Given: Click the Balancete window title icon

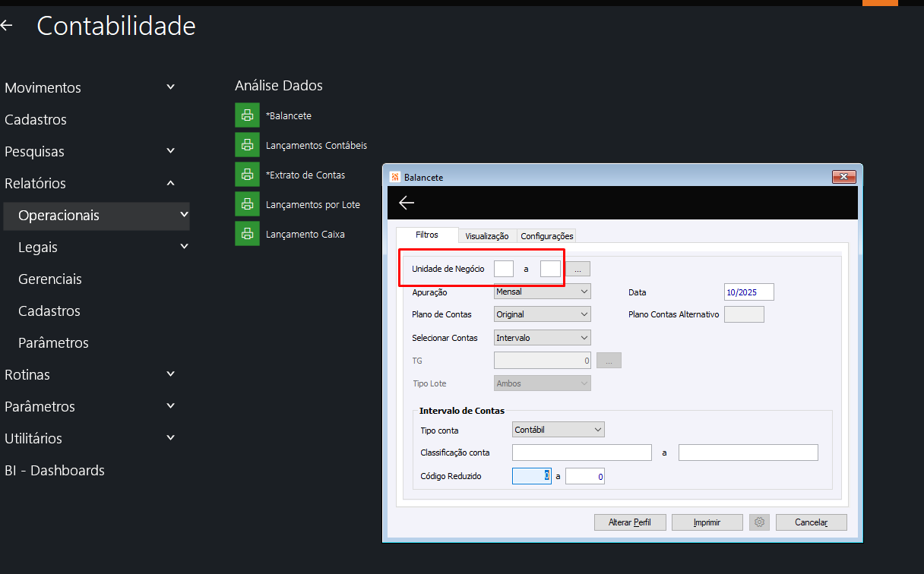Looking at the screenshot, I should coord(395,177).
